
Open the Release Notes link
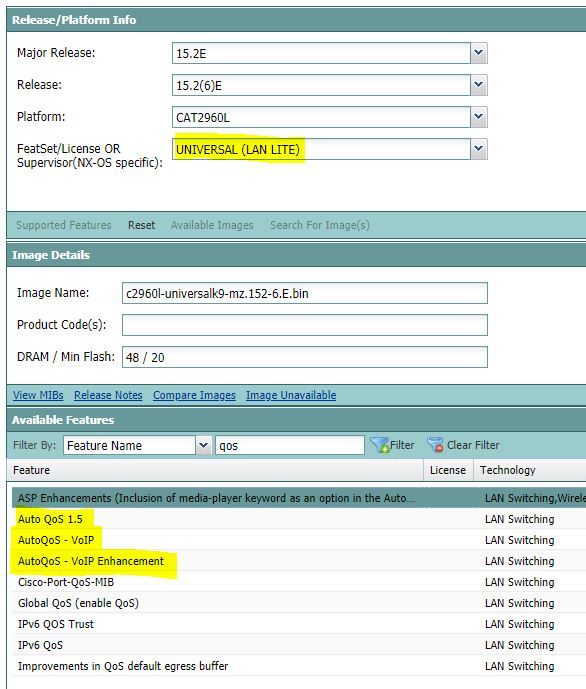tap(108, 395)
